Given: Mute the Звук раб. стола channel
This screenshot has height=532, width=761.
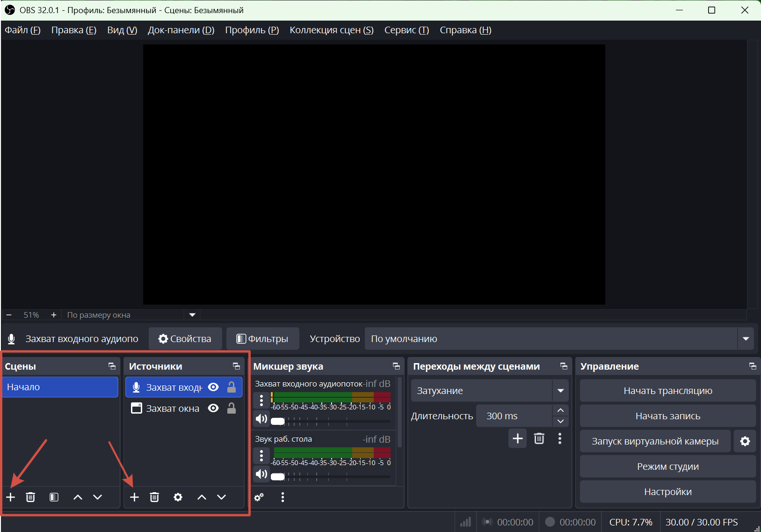Looking at the screenshot, I should point(261,474).
